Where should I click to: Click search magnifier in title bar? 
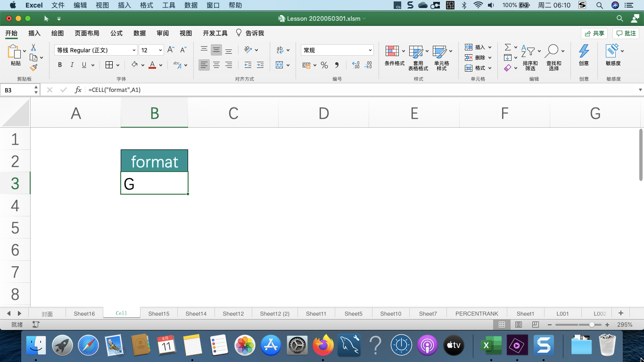point(620,18)
